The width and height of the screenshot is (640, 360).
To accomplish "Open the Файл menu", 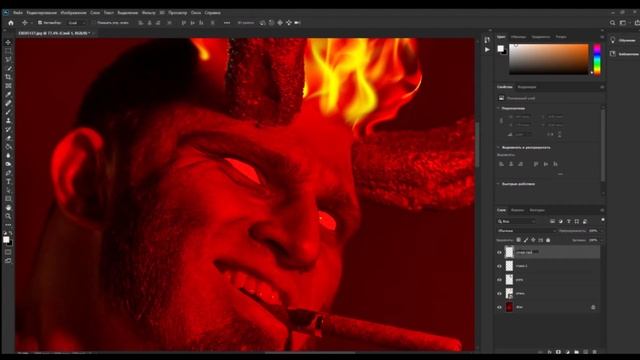I will pos(18,13).
